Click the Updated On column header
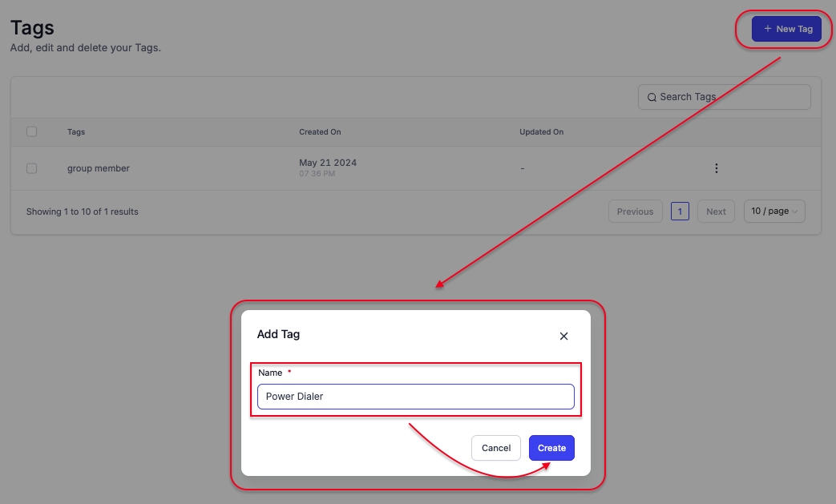The width and height of the screenshot is (836, 504). click(x=541, y=132)
